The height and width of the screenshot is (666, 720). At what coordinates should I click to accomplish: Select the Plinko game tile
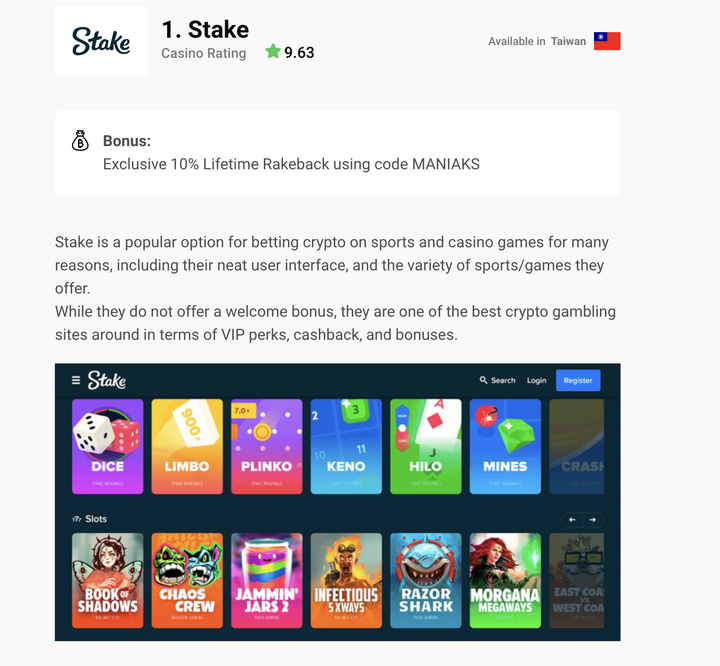tap(267, 446)
